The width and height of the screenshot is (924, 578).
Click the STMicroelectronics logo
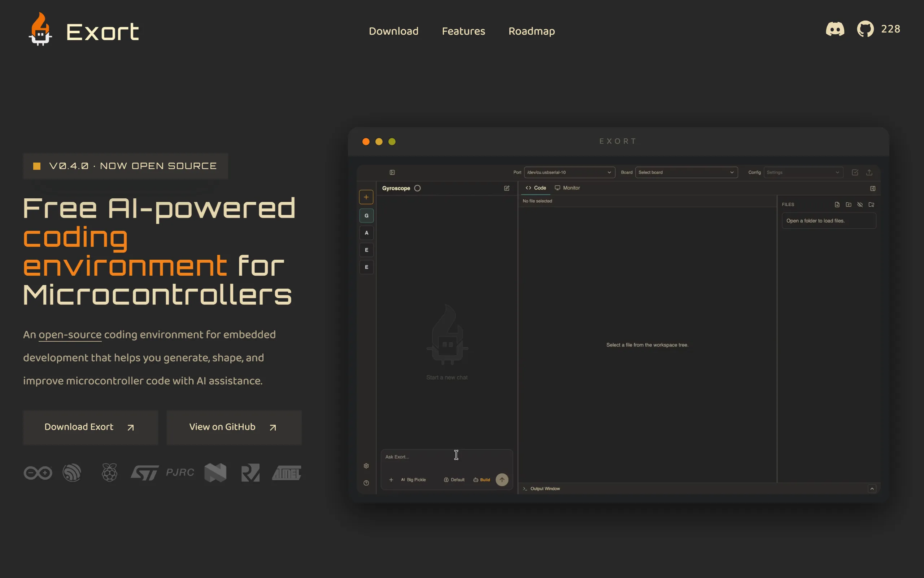click(145, 473)
